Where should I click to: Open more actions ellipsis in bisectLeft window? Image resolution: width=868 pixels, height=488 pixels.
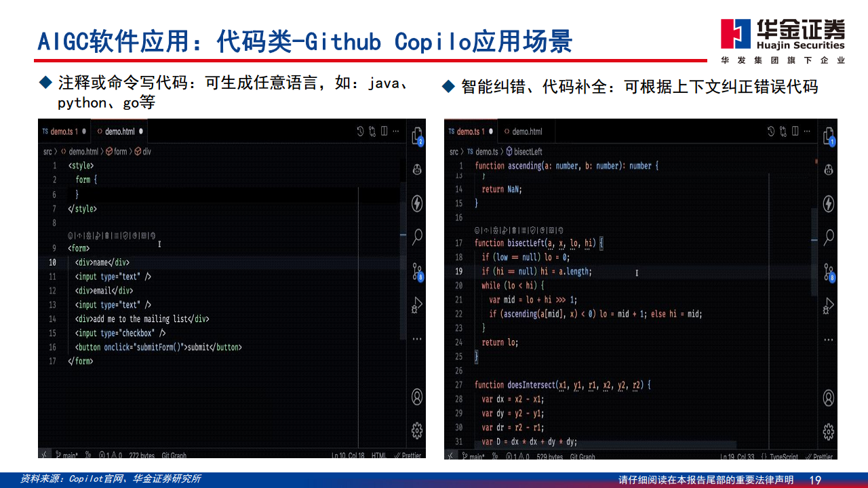pos(807,131)
